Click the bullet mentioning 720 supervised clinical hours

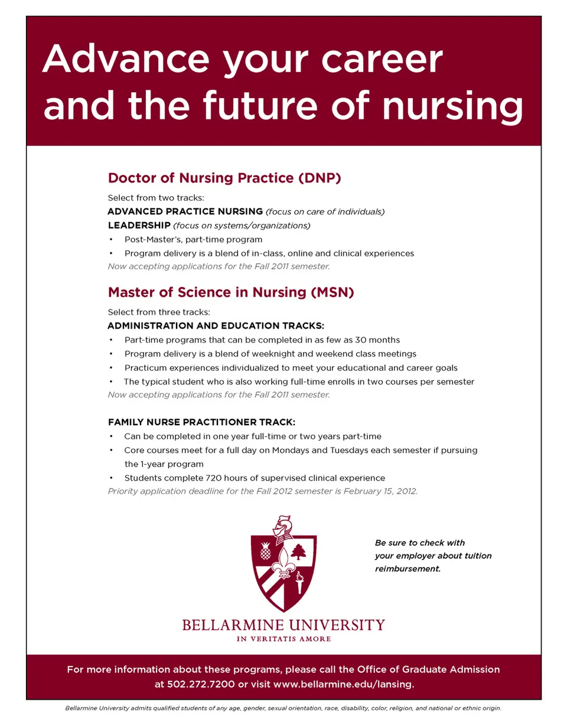click(255, 478)
